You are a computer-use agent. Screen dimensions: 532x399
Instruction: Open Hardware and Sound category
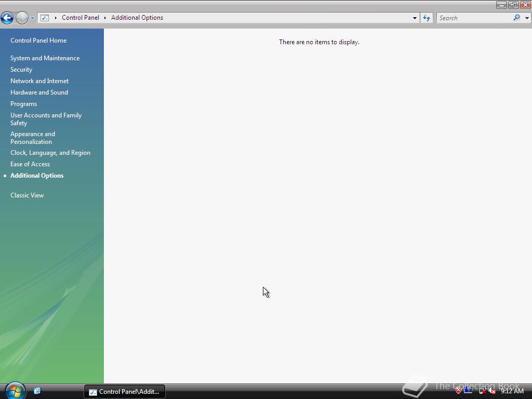(x=39, y=92)
